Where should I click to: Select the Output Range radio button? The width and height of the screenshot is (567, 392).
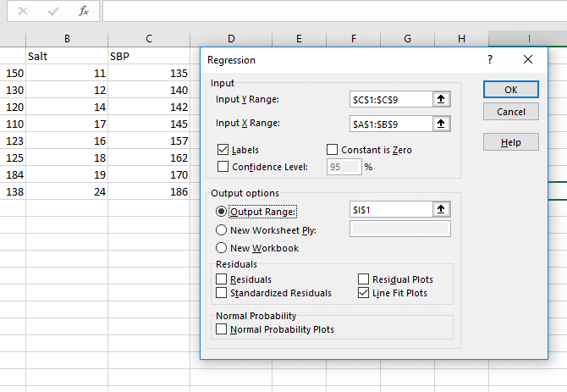pos(221,211)
